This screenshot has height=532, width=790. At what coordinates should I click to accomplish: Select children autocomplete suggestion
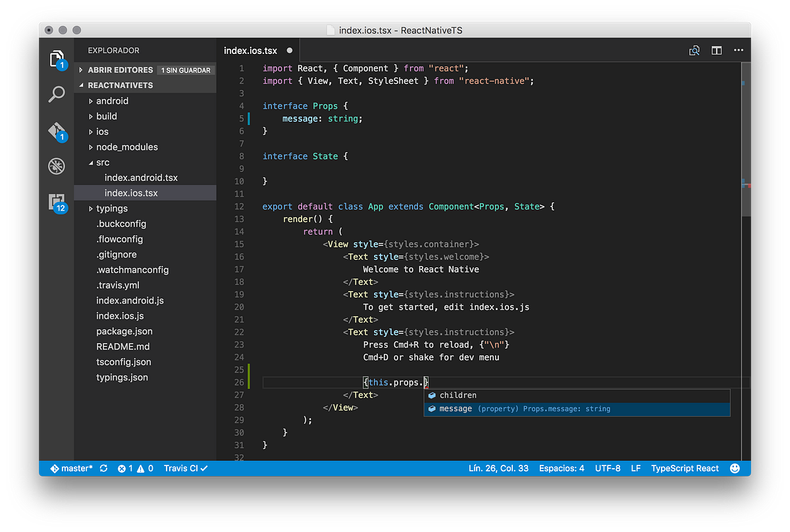point(577,395)
